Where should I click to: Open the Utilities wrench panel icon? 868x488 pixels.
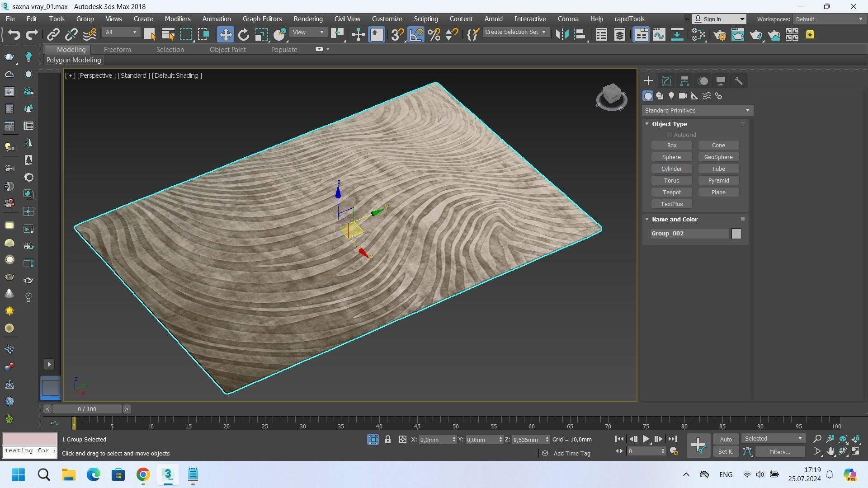tap(739, 81)
